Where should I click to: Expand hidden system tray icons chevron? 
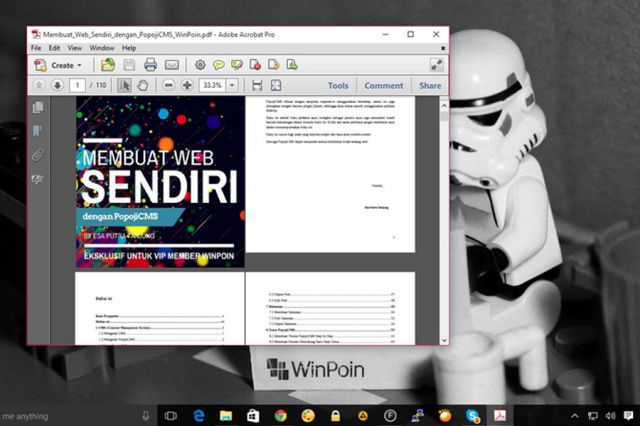coord(575,416)
